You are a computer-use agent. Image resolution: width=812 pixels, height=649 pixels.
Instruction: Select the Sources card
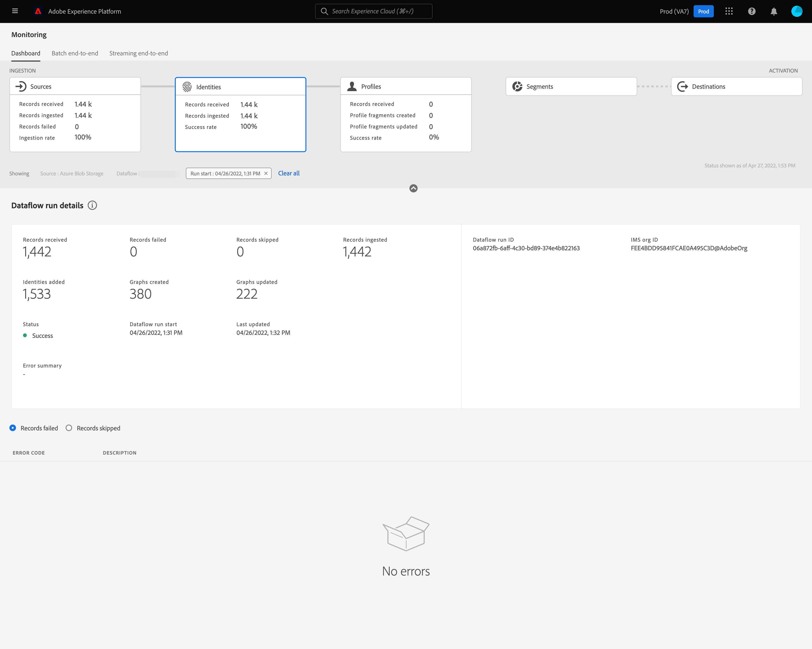pyautogui.click(x=75, y=114)
